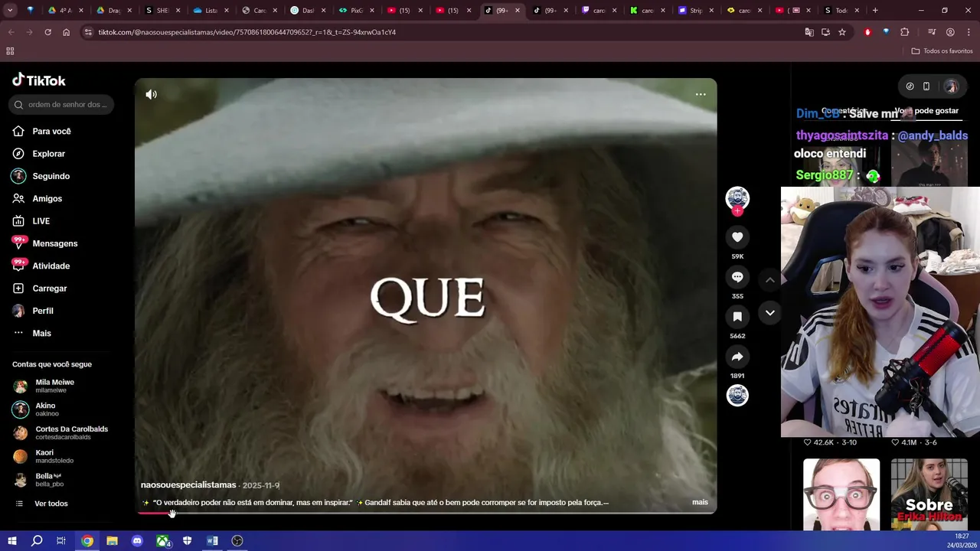
Task: Follow creator with the red plus badge
Action: (x=737, y=211)
